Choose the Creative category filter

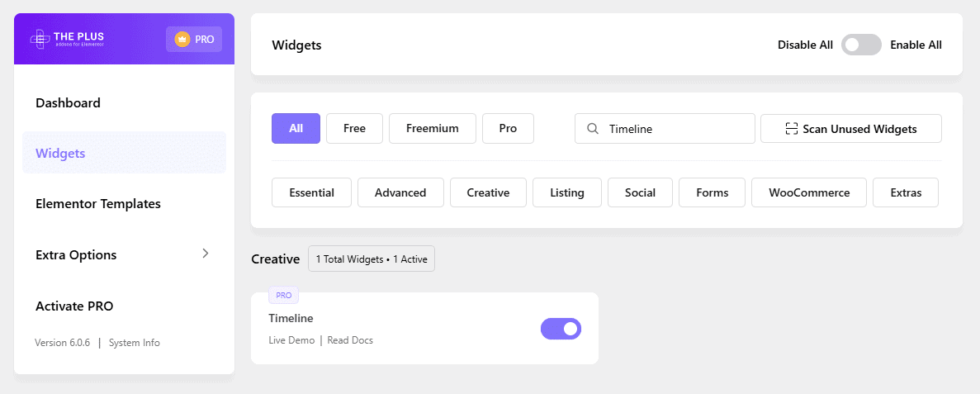(x=488, y=192)
